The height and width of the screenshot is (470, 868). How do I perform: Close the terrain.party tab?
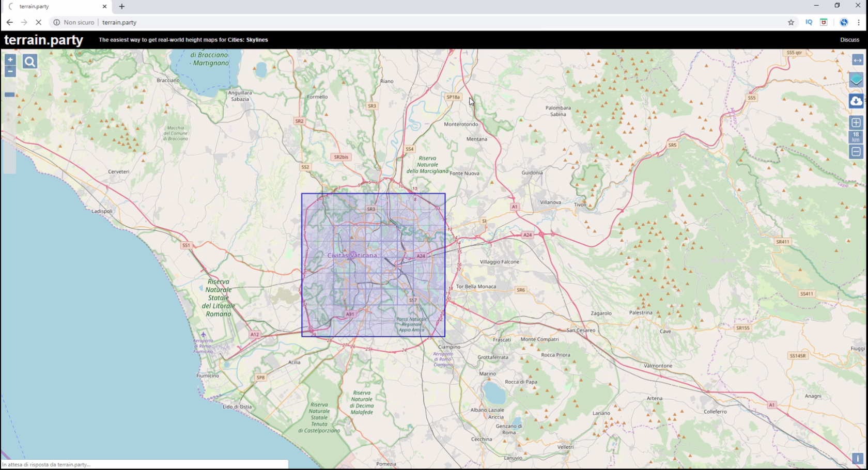coord(105,7)
